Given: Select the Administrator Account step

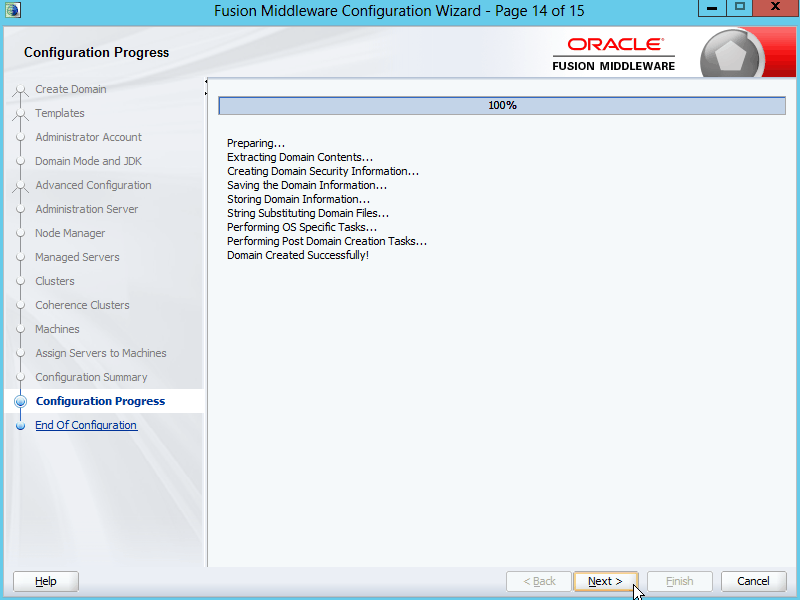Looking at the screenshot, I should pos(88,137).
